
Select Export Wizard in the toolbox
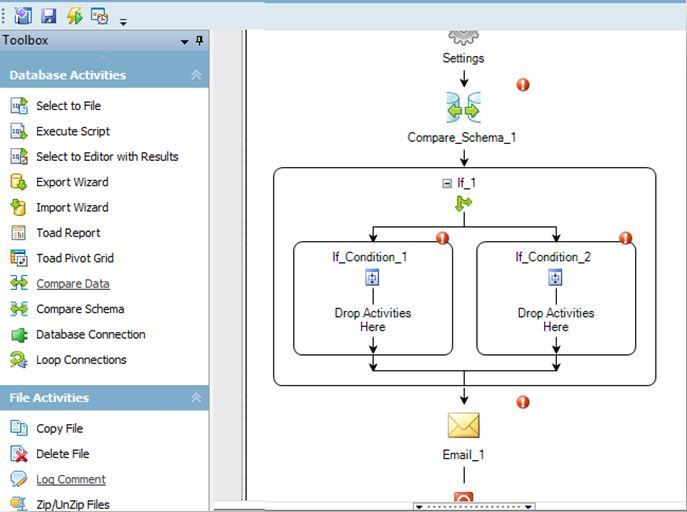click(x=72, y=182)
